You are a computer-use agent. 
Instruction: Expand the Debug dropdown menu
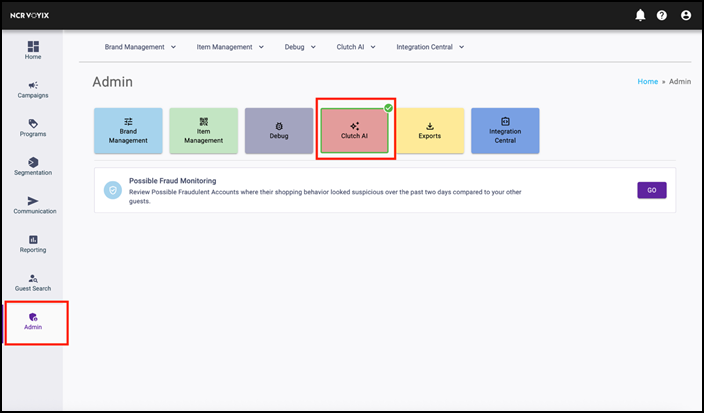(x=299, y=46)
